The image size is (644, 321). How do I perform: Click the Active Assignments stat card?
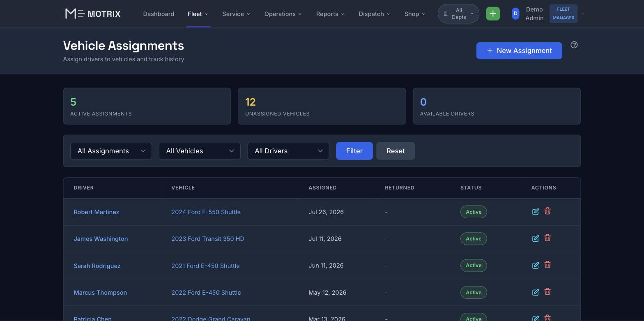(x=147, y=106)
